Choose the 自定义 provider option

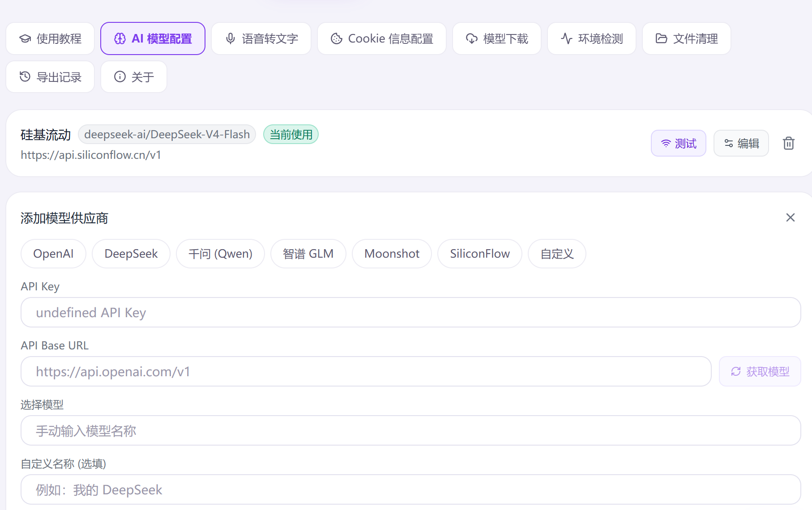click(x=557, y=254)
